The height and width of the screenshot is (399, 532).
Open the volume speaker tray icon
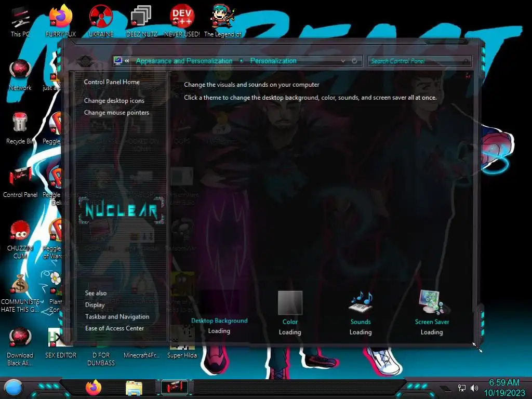474,388
